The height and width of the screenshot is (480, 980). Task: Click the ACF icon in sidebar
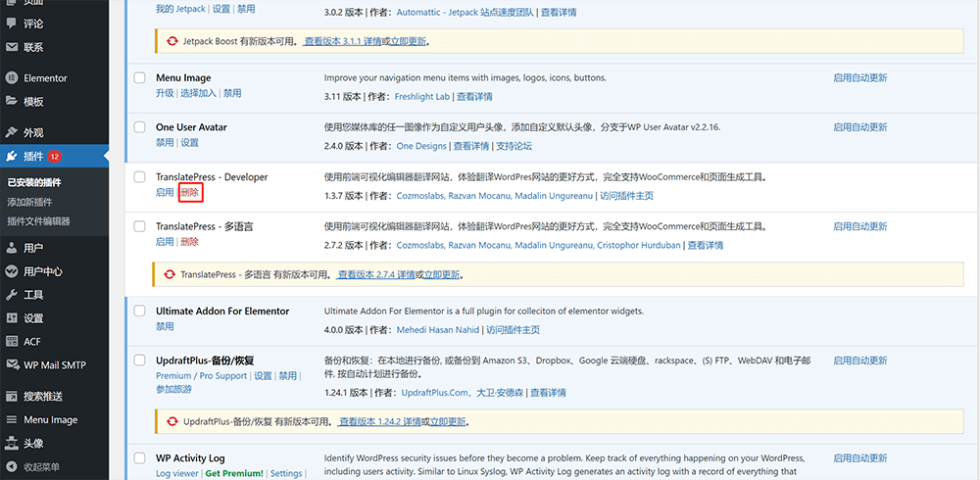click(x=11, y=341)
